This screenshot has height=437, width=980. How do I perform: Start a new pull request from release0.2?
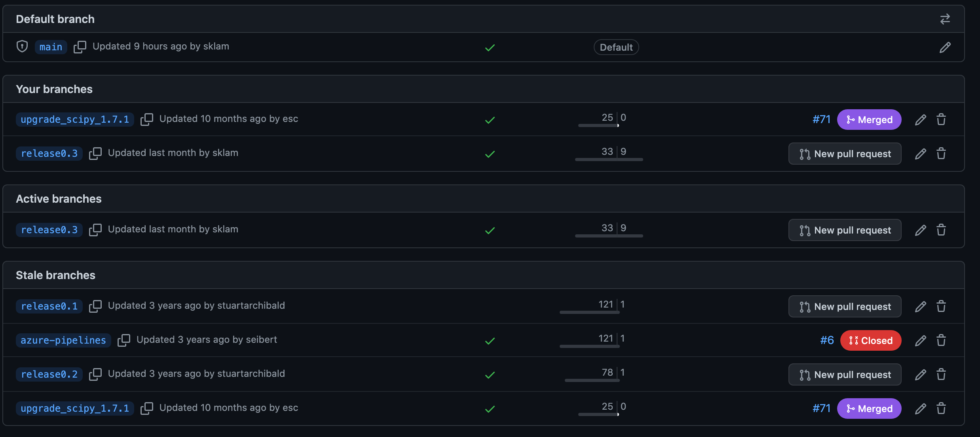[845, 374]
